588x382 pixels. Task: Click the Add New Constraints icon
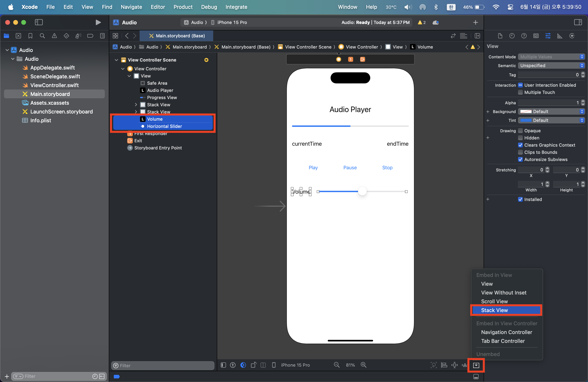pos(454,365)
